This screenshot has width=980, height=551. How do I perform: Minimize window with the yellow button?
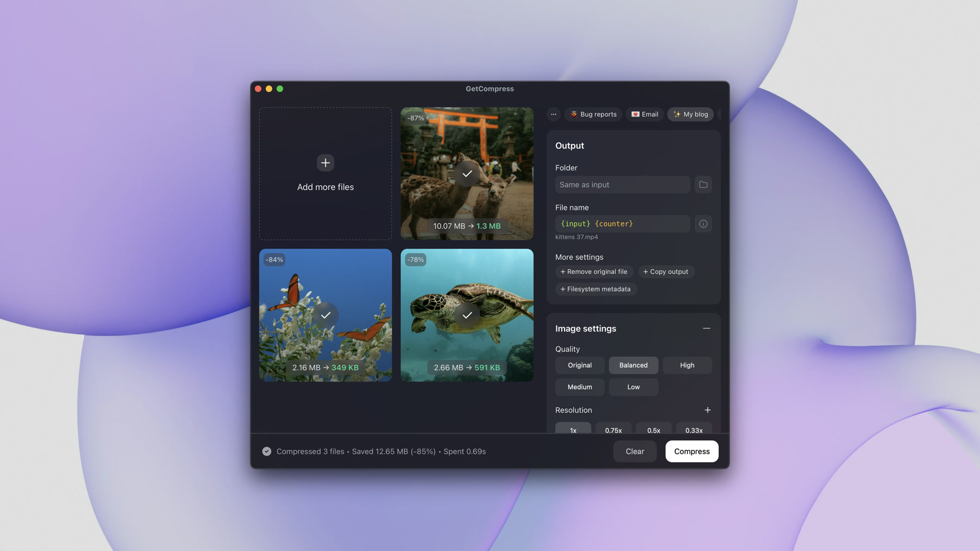click(269, 89)
